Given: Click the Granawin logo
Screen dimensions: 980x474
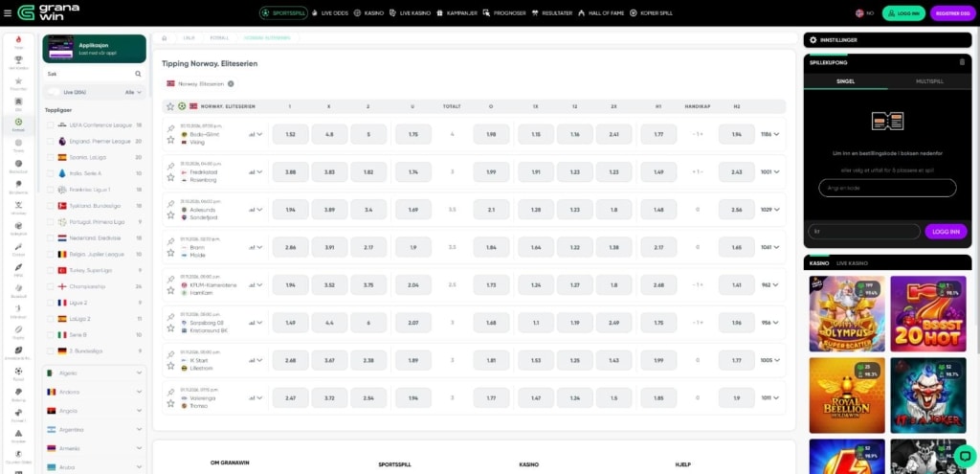Looking at the screenshot, I should pos(48,11).
